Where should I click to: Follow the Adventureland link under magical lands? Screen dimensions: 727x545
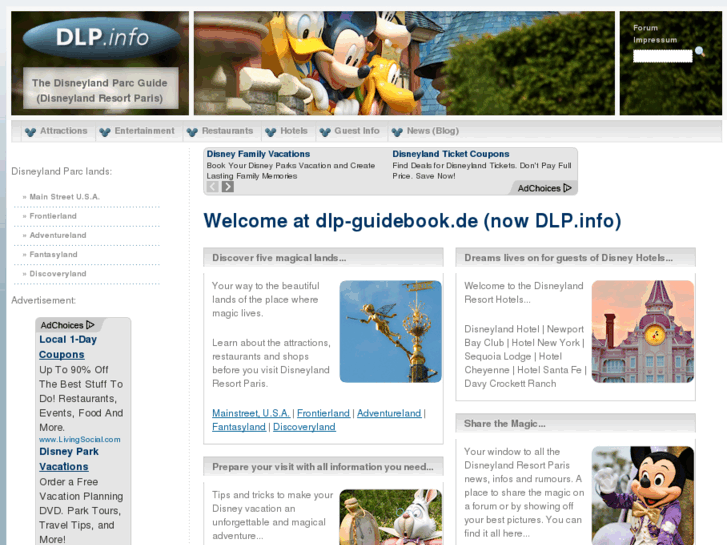pyautogui.click(x=389, y=413)
